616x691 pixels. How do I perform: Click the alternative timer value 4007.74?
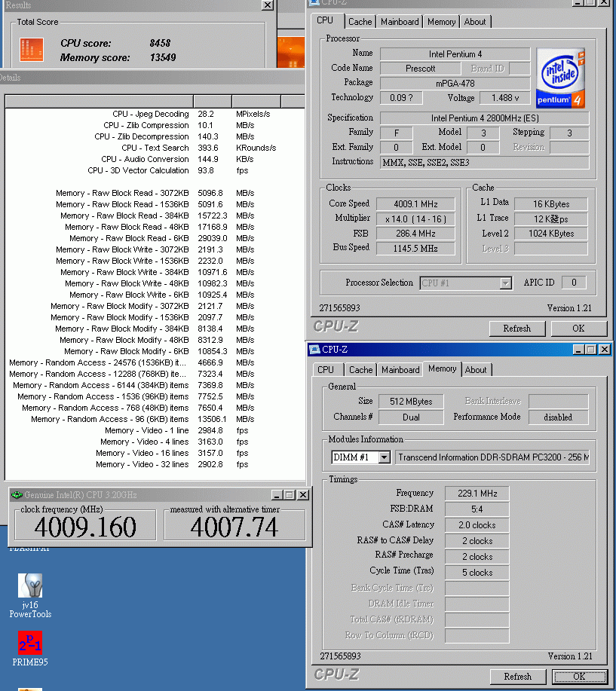(234, 527)
